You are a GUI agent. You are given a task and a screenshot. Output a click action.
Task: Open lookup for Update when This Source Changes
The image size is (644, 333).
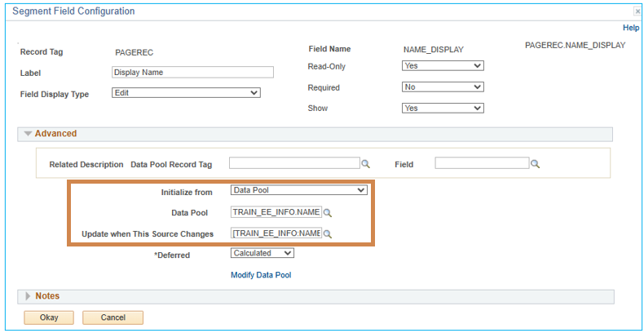pyautogui.click(x=328, y=234)
